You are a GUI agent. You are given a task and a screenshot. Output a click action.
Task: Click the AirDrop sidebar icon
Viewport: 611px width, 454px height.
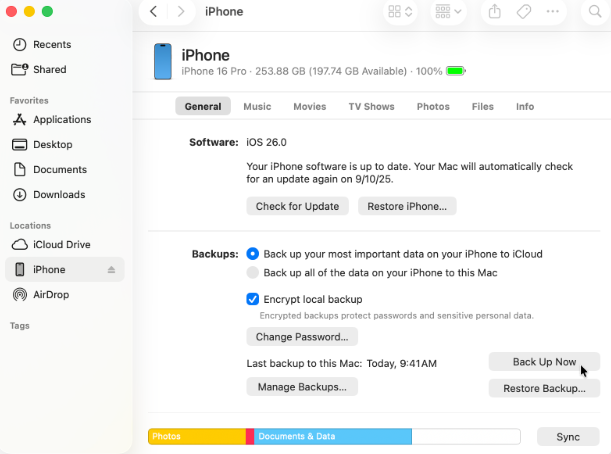coord(19,295)
